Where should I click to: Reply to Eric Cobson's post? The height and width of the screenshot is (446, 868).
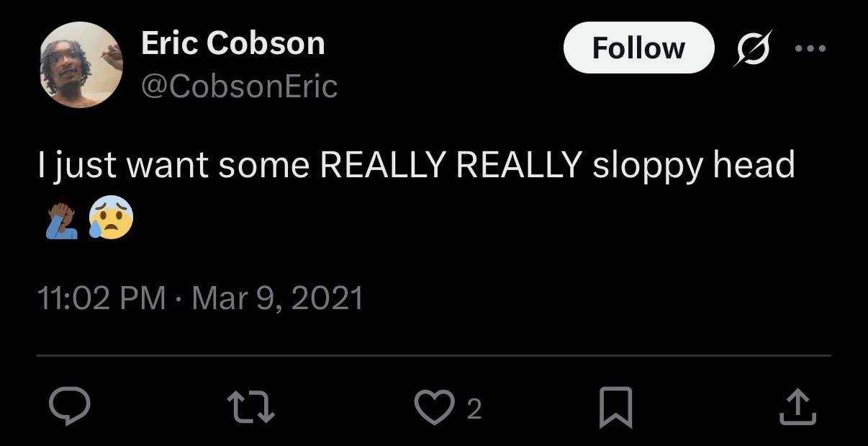point(70,408)
